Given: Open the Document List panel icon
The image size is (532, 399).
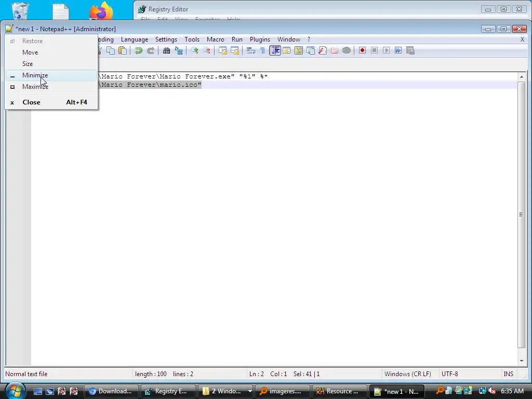Looking at the screenshot, I should coord(311,50).
